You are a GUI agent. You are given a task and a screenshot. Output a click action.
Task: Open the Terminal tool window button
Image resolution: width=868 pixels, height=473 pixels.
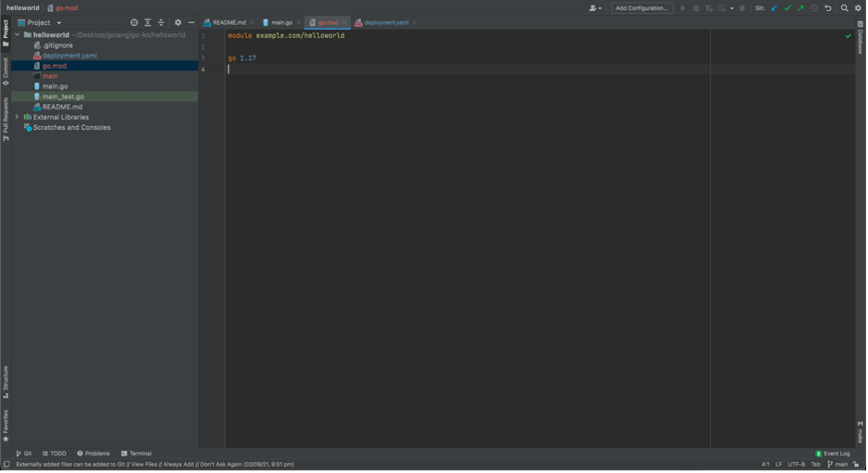point(136,454)
